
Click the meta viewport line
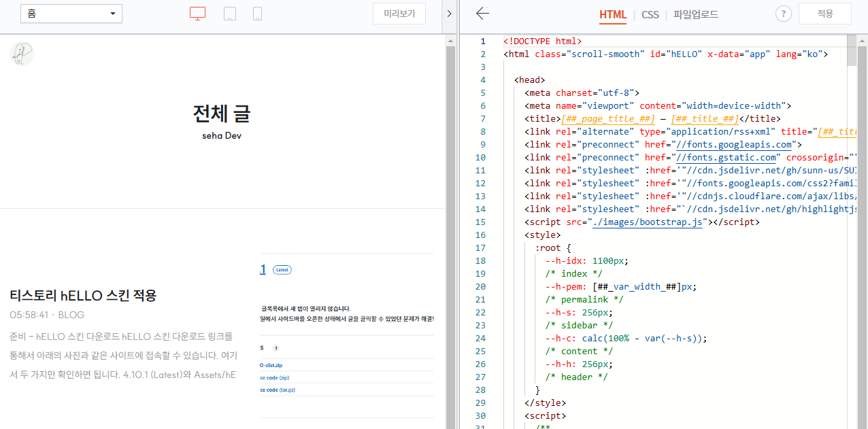(x=658, y=106)
